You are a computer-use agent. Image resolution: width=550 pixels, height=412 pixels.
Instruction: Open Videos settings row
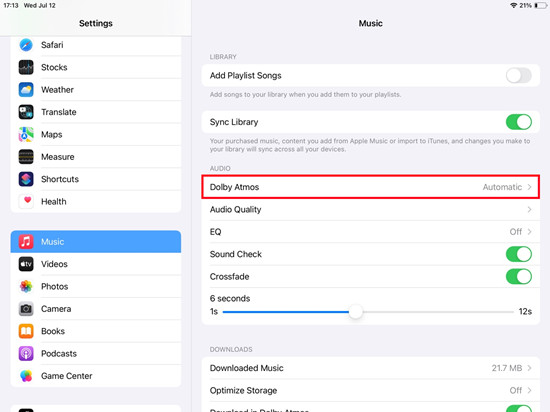(x=96, y=264)
